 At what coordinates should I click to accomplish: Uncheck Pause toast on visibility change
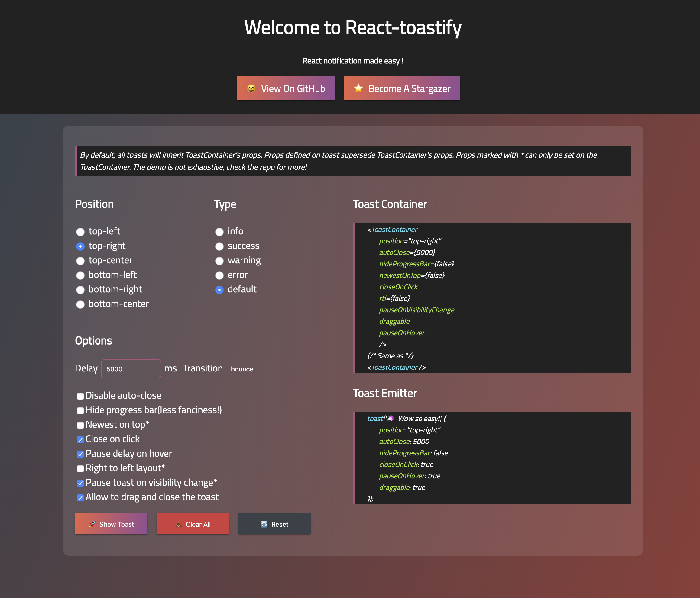[x=80, y=483]
